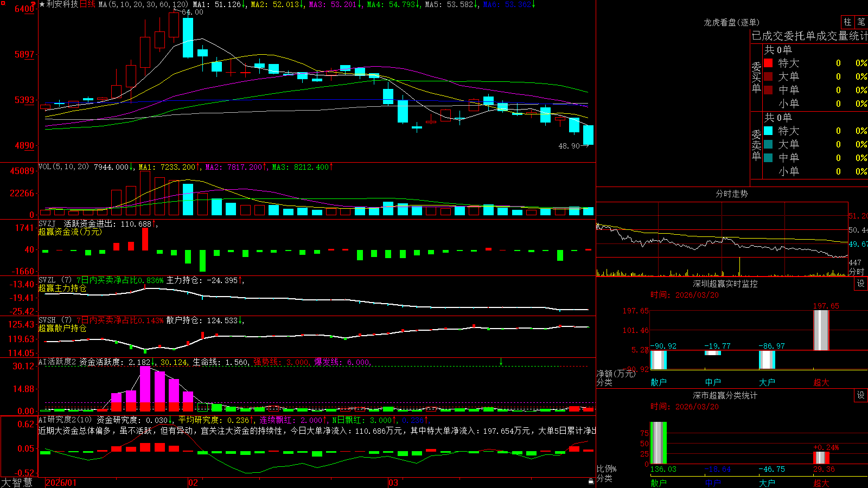Click the 大户 -86.97 bar in 实时监控 chart

pyautogui.click(x=767, y=359)
